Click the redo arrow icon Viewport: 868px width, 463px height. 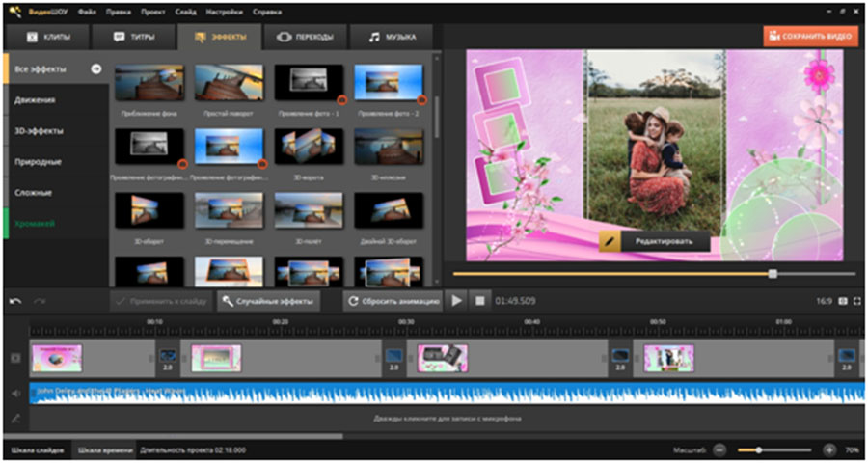pos(40,301)
